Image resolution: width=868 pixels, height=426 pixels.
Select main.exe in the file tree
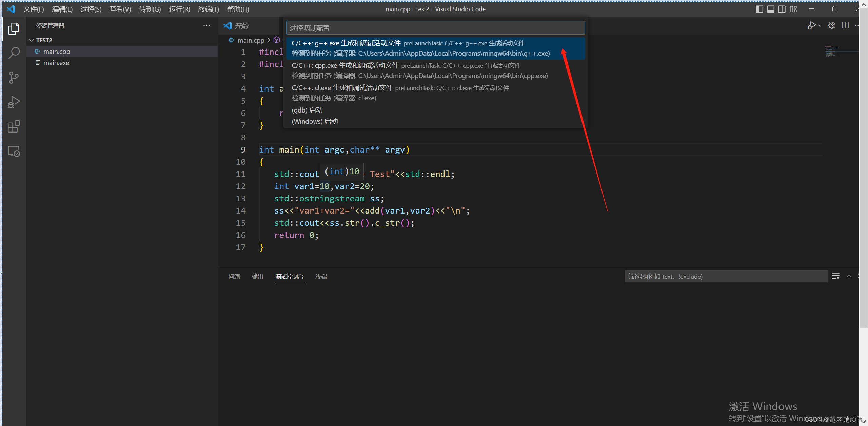pyautogui.click(x=122, y=63)
